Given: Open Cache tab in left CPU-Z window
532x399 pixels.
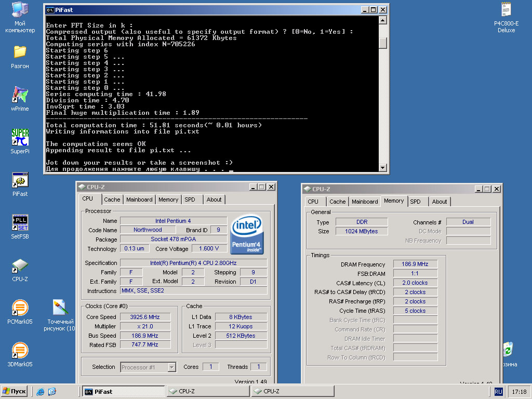Looking at the screenshot, I should pyautogui.click(x=112, y=199).
